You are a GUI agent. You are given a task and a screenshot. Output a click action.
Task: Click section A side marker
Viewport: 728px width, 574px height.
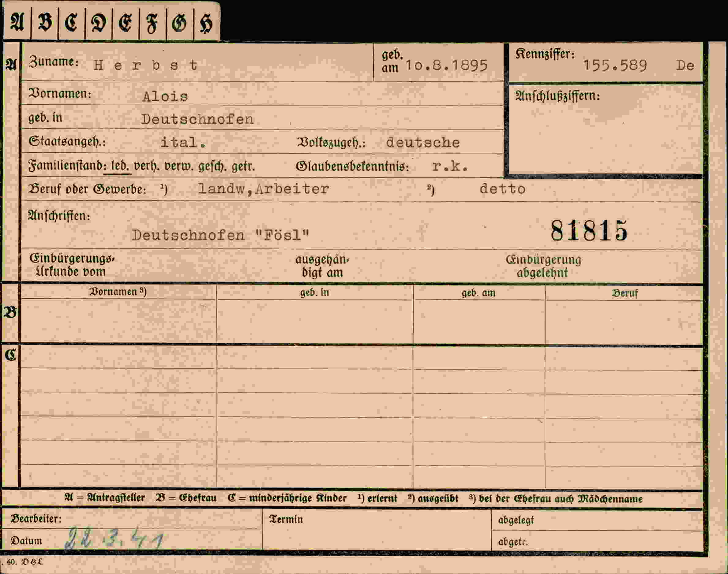11,65
